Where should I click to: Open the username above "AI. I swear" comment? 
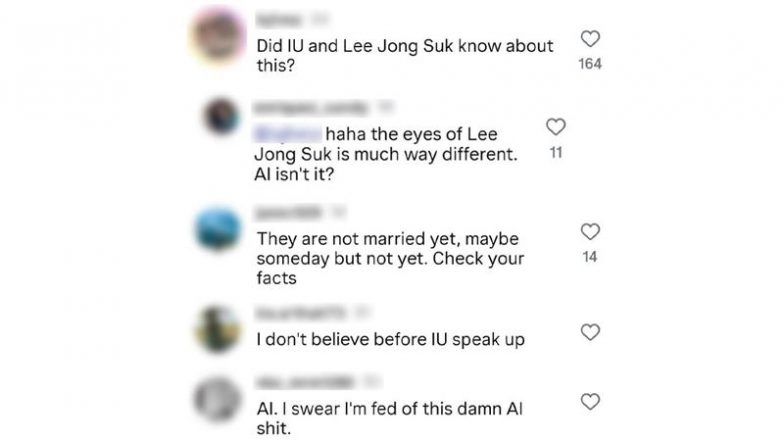[x=305, y=382]
